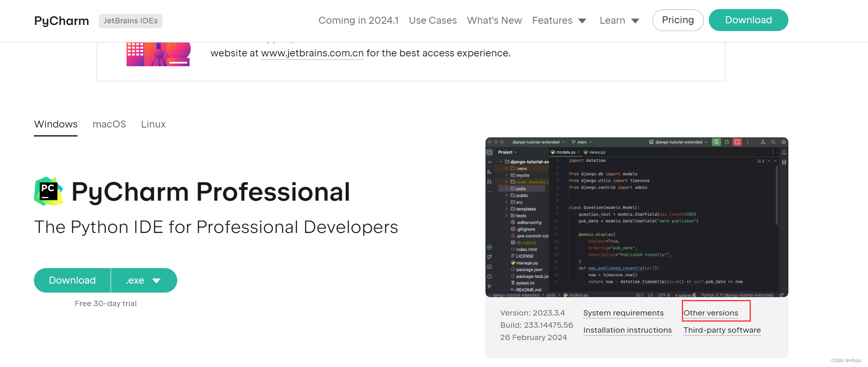
Task: Open the Other versions link
Action: click(x=711, y=313)
